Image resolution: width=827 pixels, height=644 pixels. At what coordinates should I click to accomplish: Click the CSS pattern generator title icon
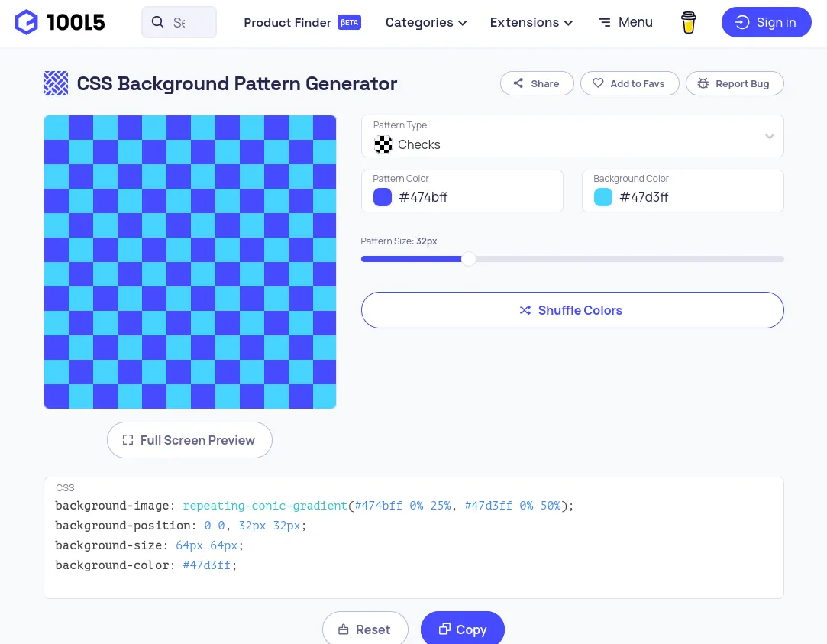coord(56,83)
